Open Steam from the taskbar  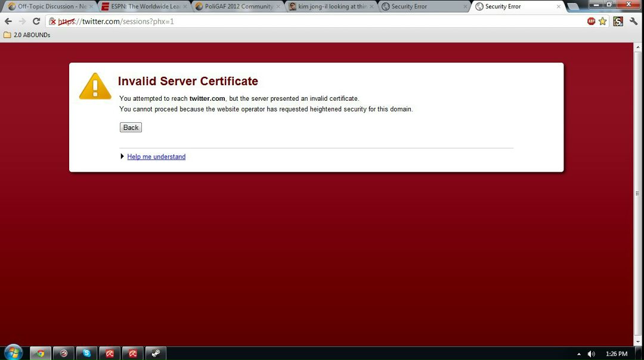click(x=156, y=353)
